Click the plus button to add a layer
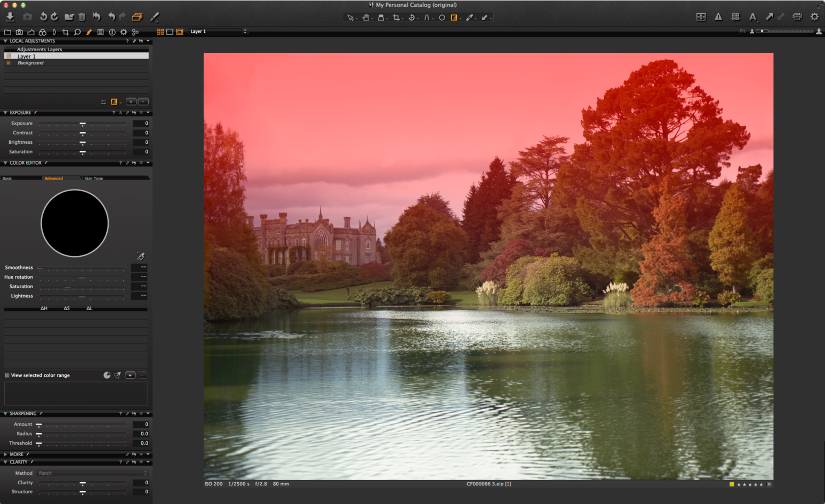 [131, 102]
